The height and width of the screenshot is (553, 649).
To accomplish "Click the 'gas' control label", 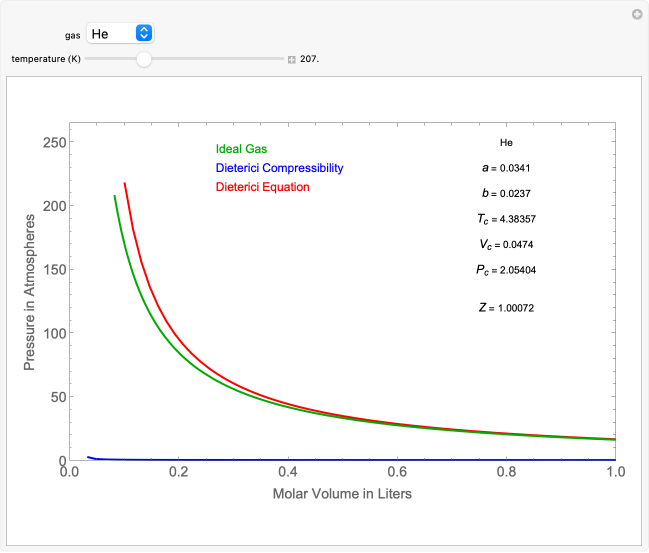I will point(73,35).
